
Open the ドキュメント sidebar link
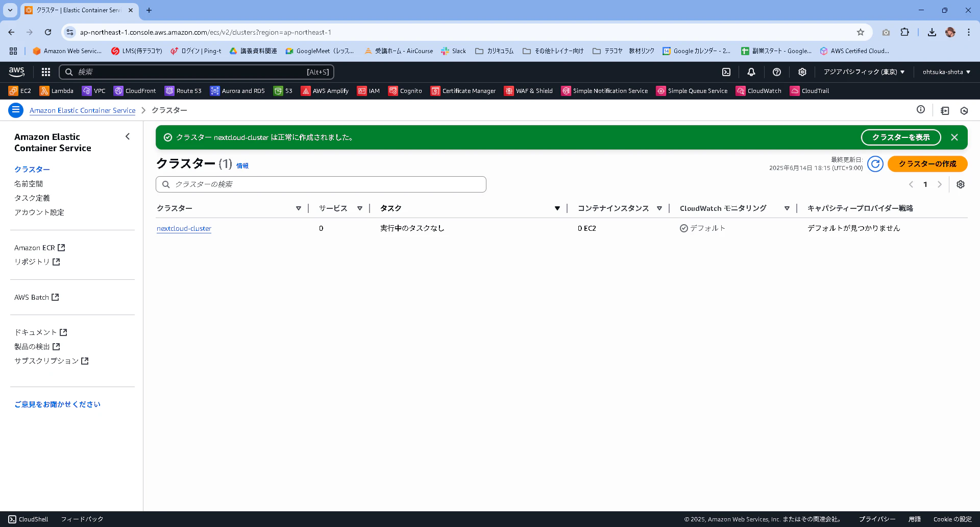point(41,332)
